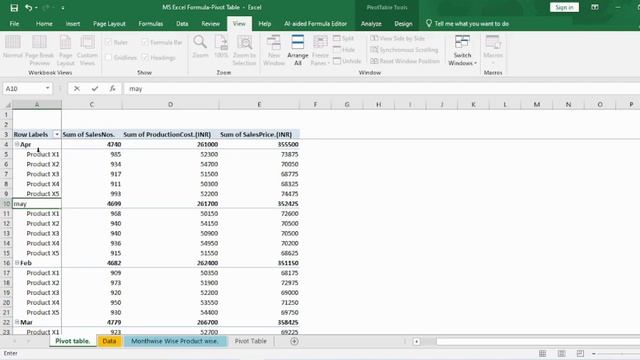Cancel the cell entry with X
The height and width of the screenshot is (360, 640).
coord(77,89)
